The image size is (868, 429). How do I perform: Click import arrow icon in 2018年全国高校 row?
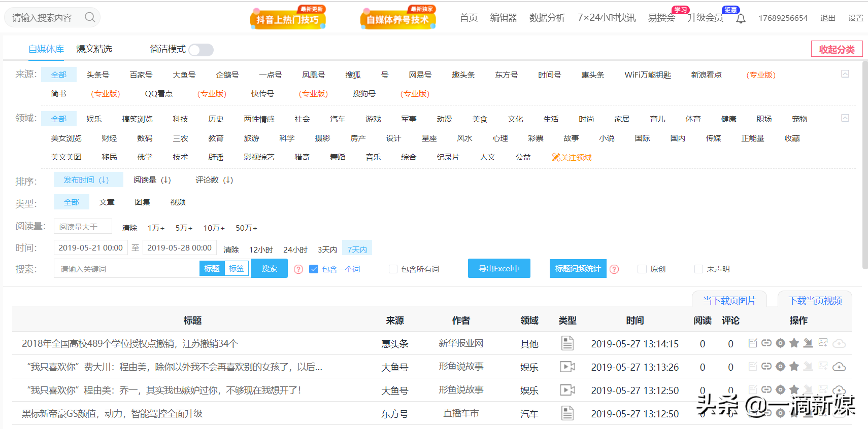808,343
